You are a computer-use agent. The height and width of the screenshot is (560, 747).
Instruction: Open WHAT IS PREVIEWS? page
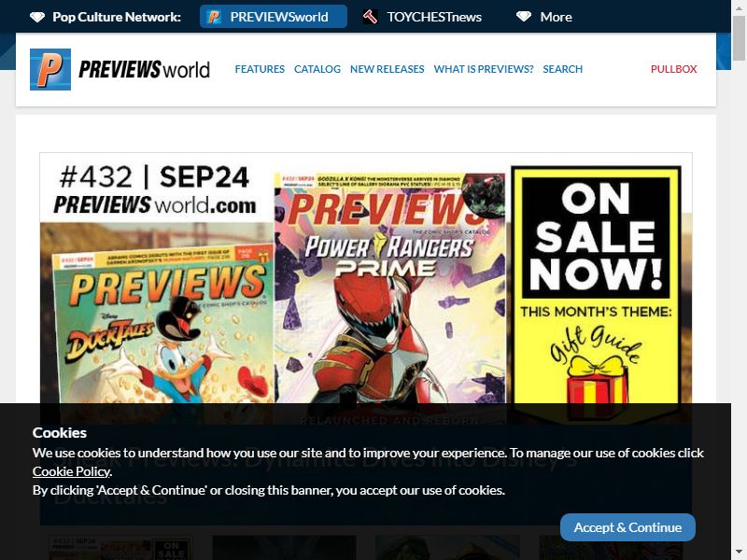coord(484,69)
